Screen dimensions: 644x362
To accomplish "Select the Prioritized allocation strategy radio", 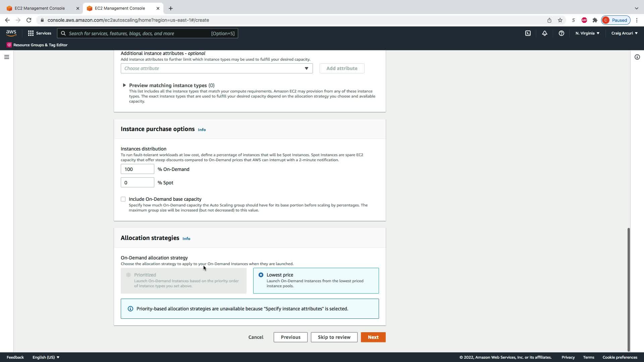I will (128, 275).
